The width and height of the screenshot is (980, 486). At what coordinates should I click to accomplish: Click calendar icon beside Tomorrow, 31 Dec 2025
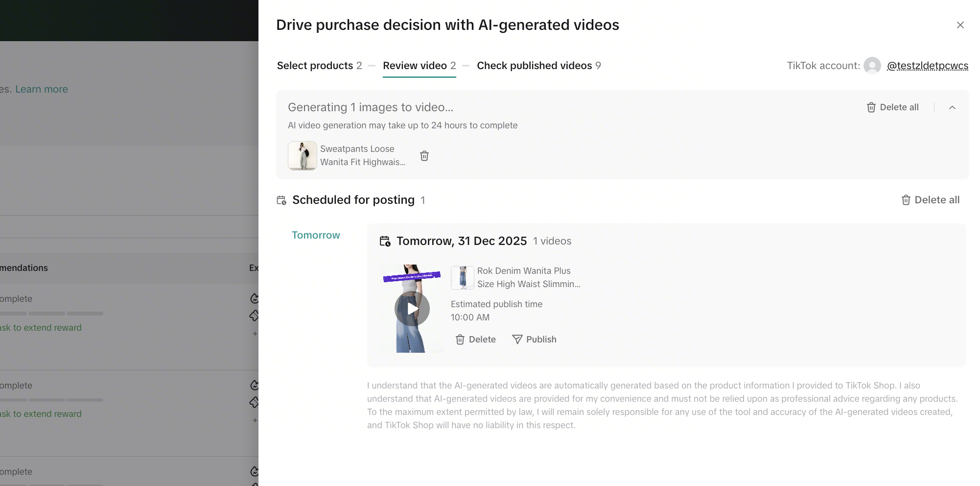point(385,241)
